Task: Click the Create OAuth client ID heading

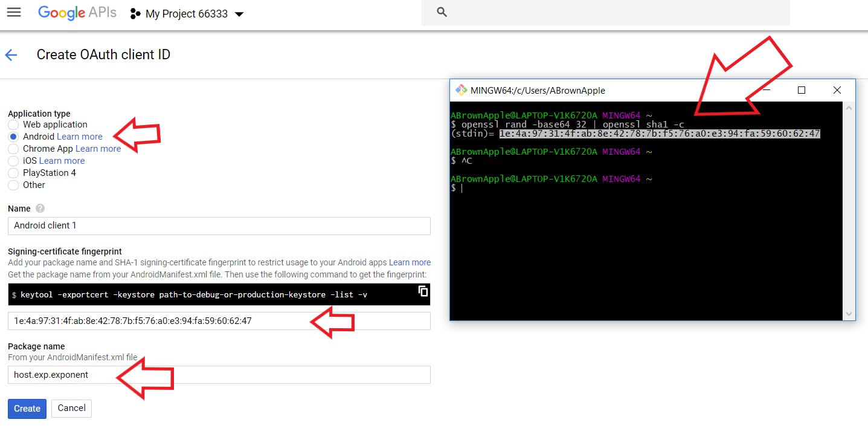Action: click(104, 54)
